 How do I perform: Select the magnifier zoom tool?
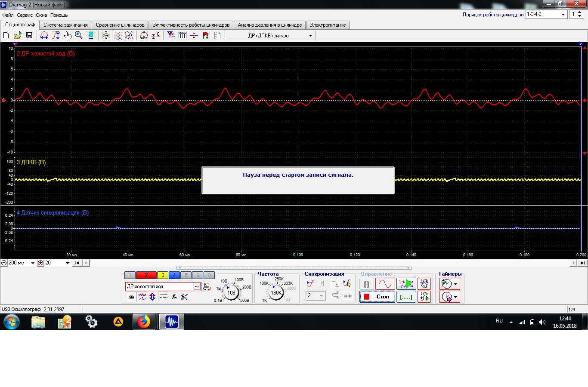tap(79, 35)
